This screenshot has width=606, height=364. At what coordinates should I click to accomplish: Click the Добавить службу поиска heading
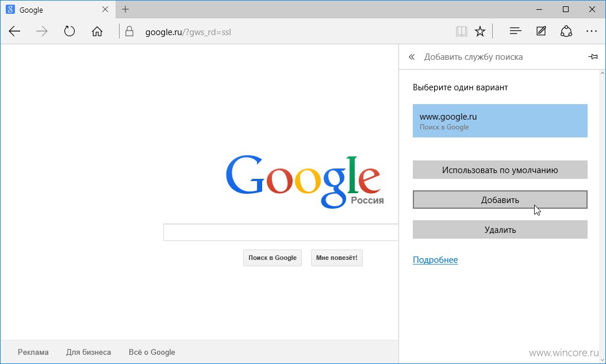(x=473, y=57)
